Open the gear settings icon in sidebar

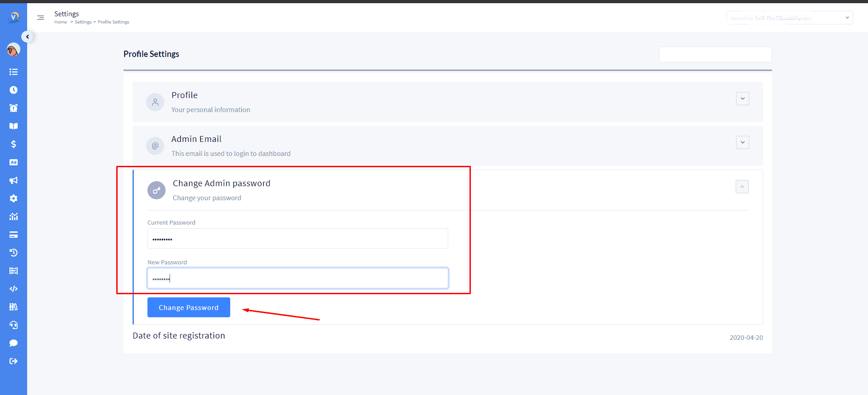tap(14, 198)
